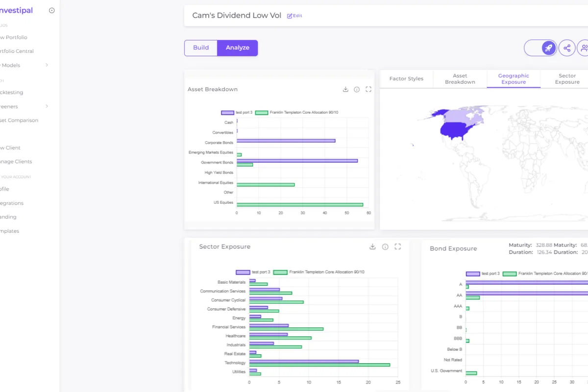
Task: Maximize the Sector Exposure chart
Action: (x=397, y=246)
